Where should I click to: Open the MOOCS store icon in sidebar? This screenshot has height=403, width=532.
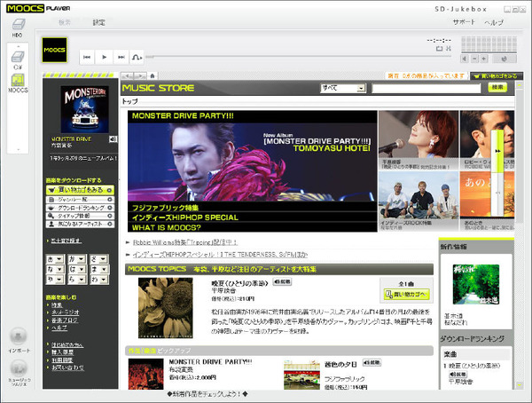point(18,80)
